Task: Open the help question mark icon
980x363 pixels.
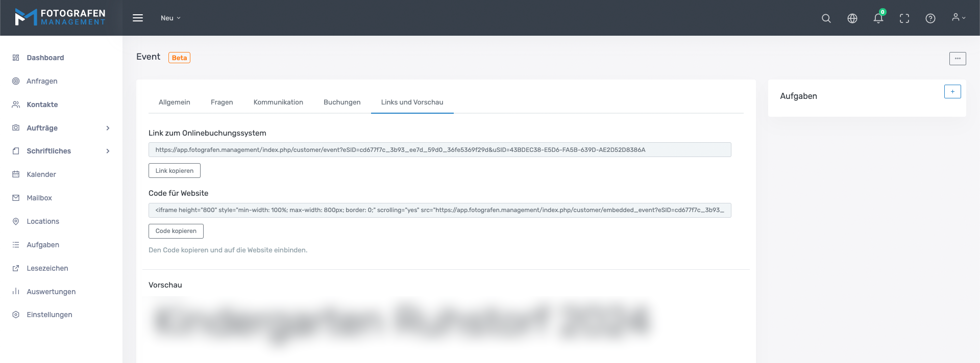Action: coord(930,18)
